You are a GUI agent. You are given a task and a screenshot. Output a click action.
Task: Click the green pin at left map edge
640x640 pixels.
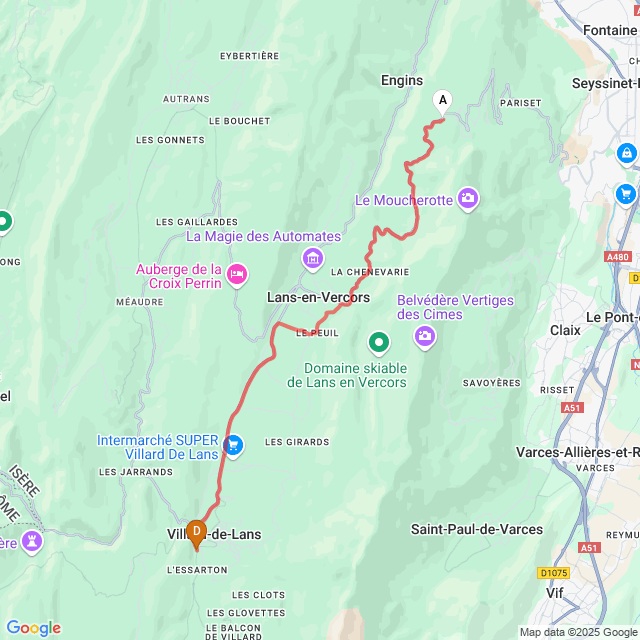point(4,223)
